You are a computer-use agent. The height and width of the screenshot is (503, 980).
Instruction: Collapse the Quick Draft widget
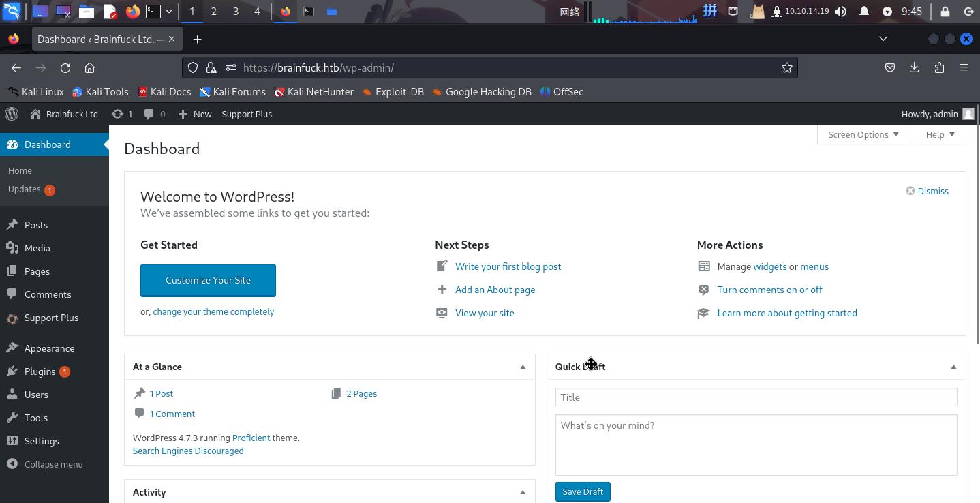pos(953,367)
